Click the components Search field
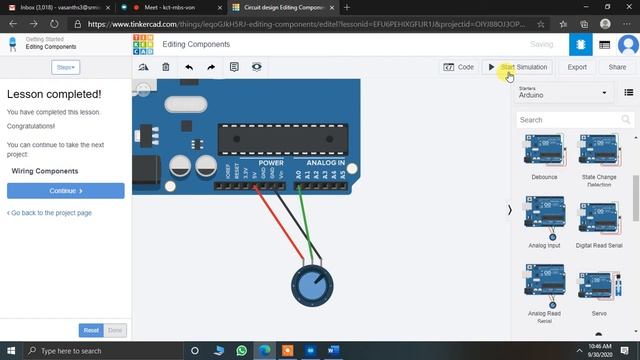This screenshot has height=360, width=640. [x=569, y=120]
